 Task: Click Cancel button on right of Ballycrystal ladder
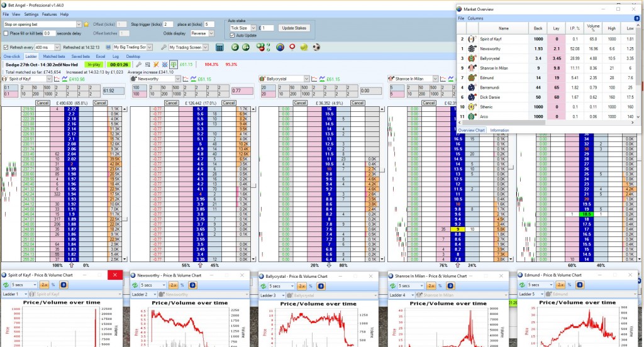click(357, 102)
